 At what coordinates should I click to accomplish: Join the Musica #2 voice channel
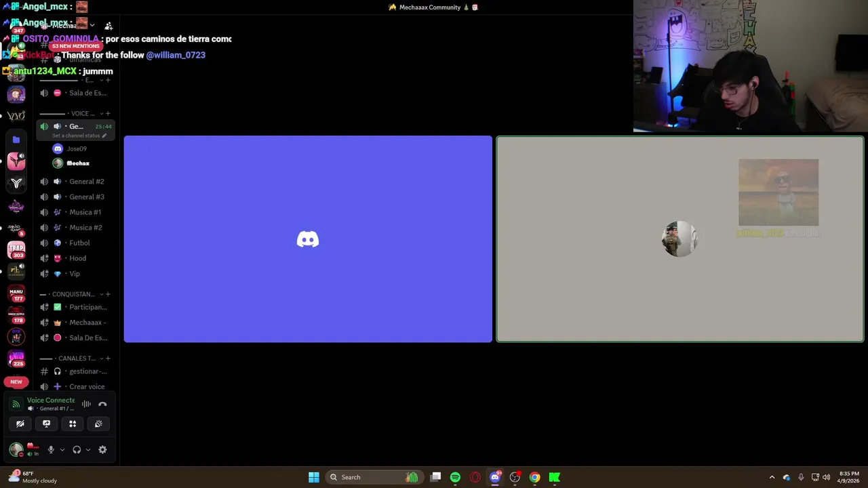[75, 228]
